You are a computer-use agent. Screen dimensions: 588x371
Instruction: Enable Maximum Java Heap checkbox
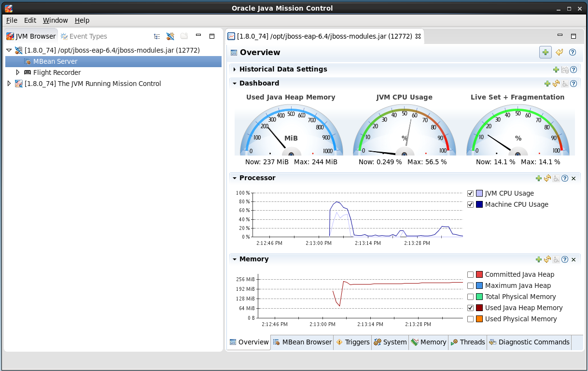click(471, 285)
